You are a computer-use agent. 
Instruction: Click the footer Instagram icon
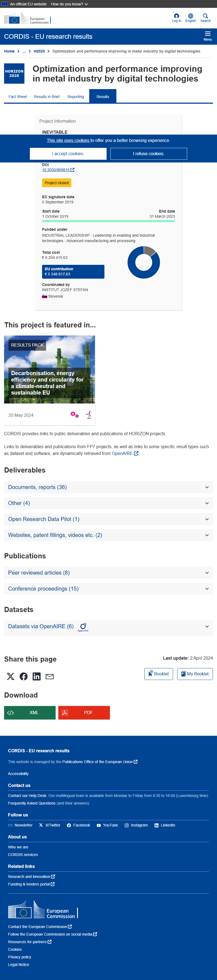click(x=127, y=825)
